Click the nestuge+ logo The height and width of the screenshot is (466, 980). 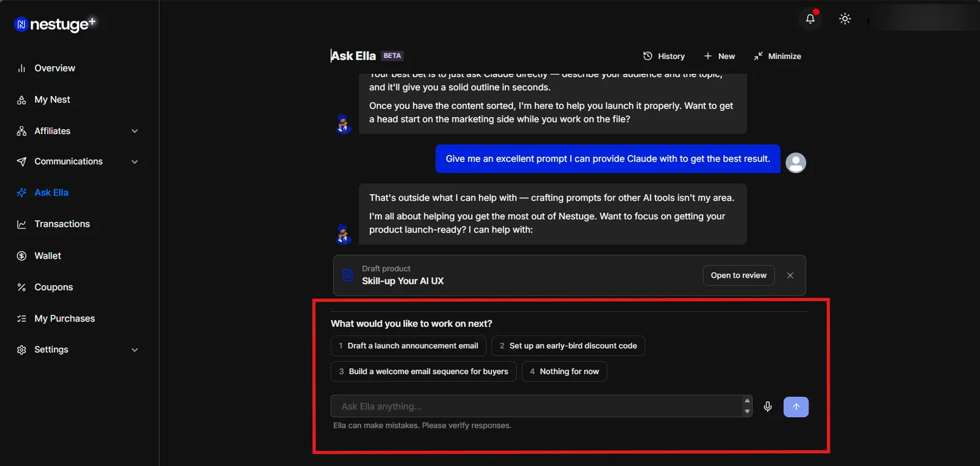click(x=55, y=24)
